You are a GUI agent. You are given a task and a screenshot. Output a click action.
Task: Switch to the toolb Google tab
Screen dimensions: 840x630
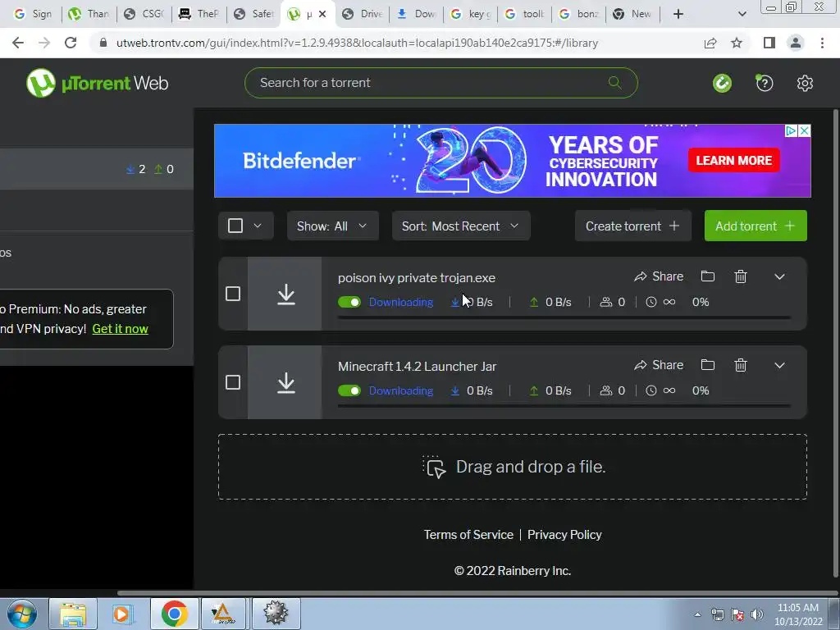[525, 14]
